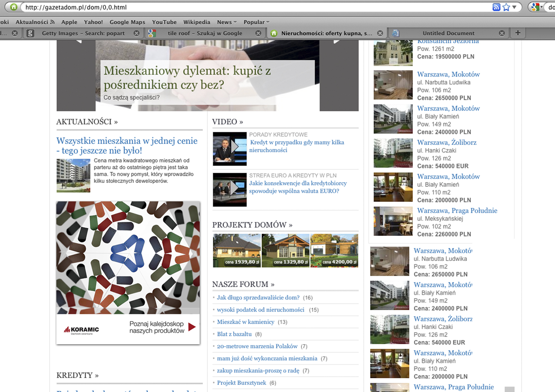
Task: Bookmark page with the star icon
Action: pyautogui.click(x=506, y=7)
